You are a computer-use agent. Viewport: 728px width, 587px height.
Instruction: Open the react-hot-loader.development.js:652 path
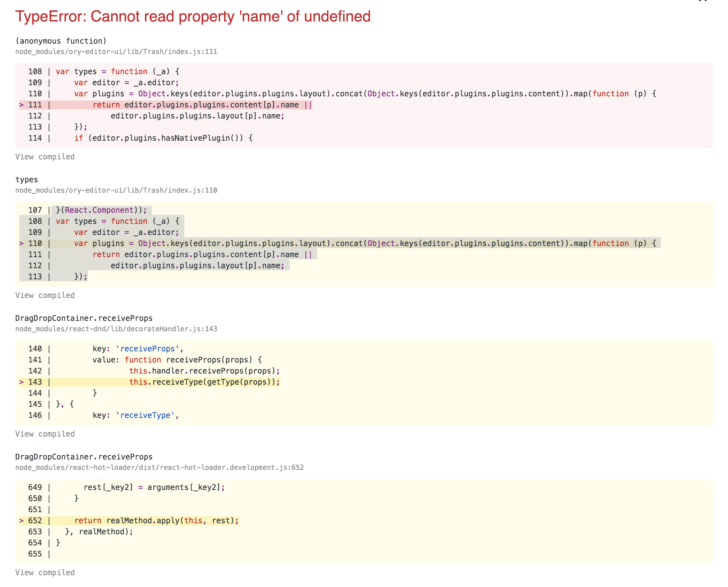tap(159, 467)
